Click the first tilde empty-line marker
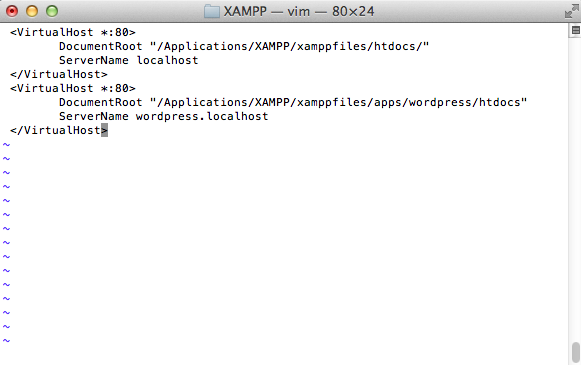 pyautogui.click(x=6, y=145)
